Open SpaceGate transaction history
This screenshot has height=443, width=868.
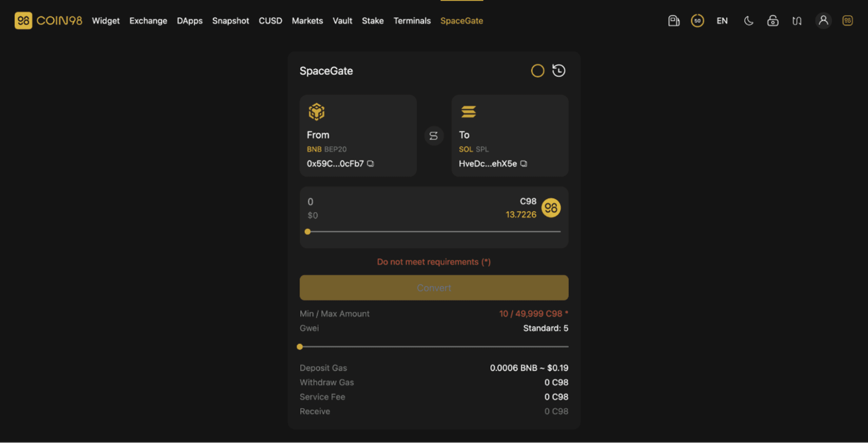[559, 71]
